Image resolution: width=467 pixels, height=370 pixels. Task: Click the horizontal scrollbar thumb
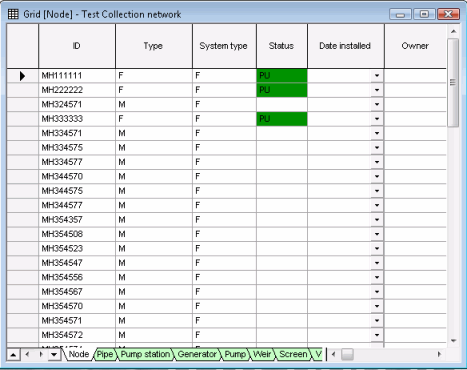(347, 354)
